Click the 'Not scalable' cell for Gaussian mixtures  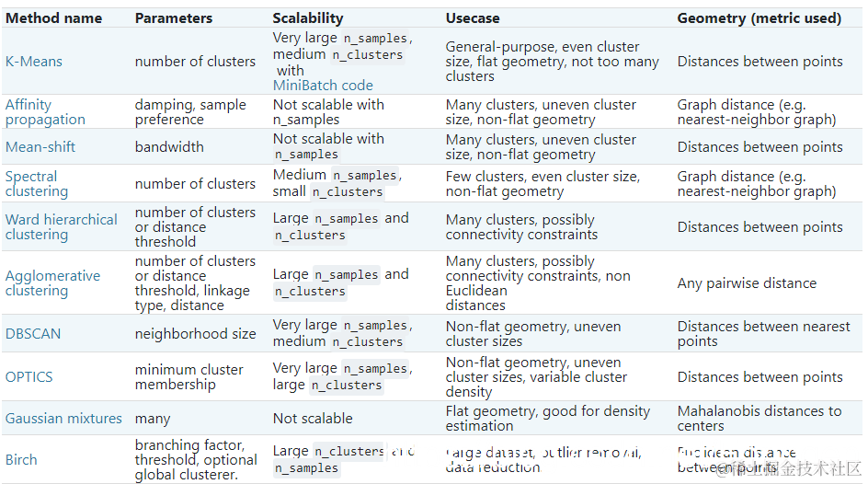pyautogui.click(x=313, y=419)
